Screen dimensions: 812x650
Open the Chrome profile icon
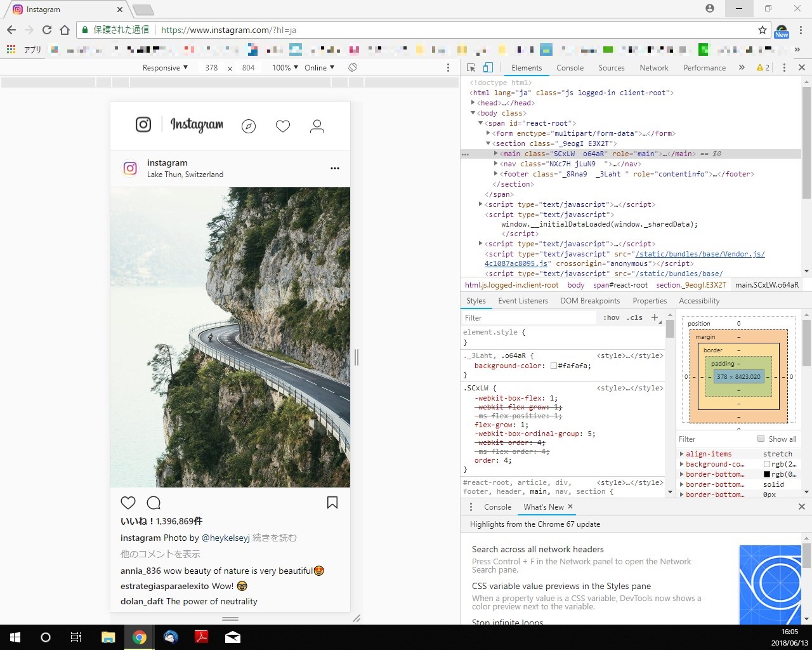click(x=710, y=9)
